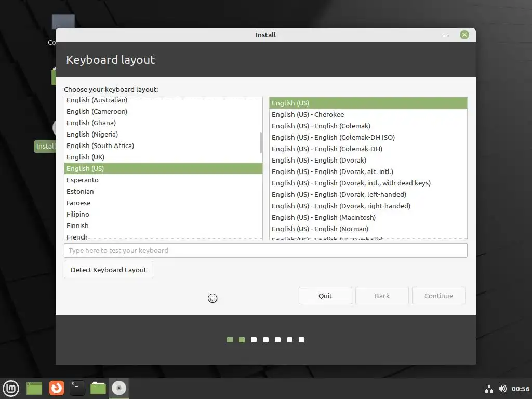Select English (Australian) layout
The width and height of the screenshot is (532, 399).
click(x=163, y=100)
